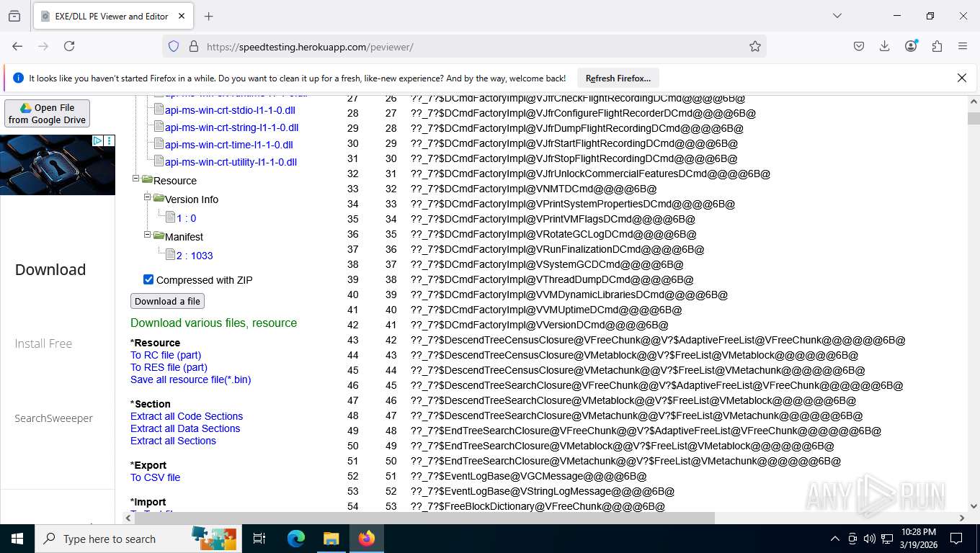Open Task View on the taskbar

click(259, 539)
